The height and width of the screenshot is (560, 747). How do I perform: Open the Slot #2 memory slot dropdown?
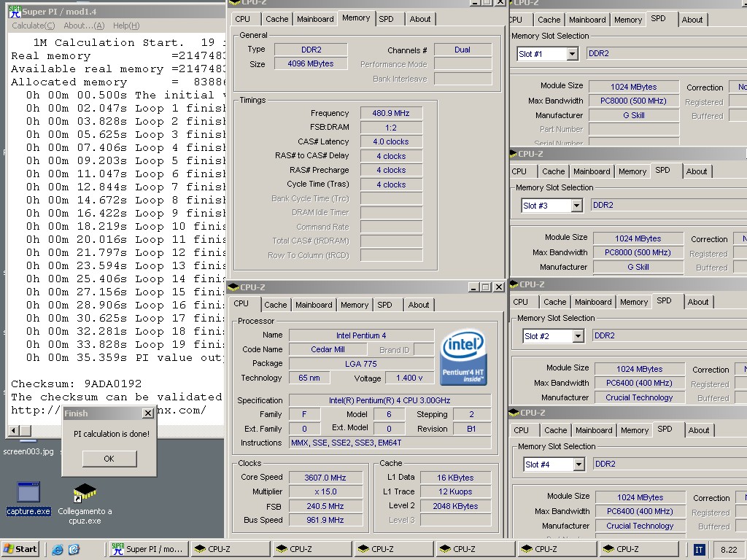(x=578, y=336)
